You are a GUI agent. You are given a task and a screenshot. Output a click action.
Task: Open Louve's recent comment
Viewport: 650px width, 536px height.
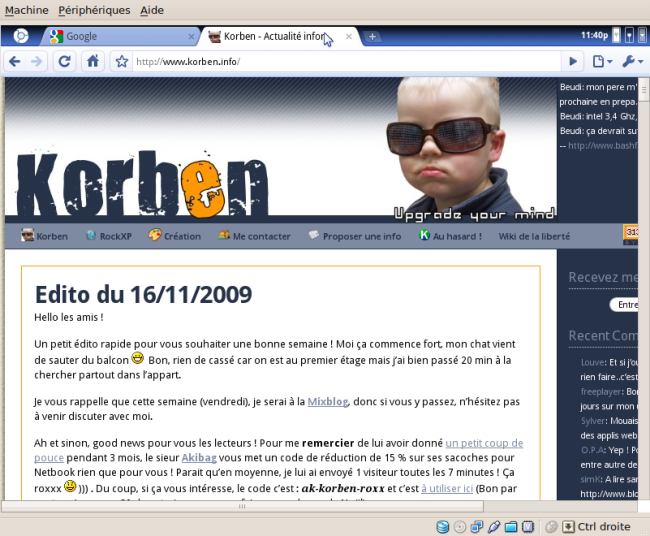(594, 362)
